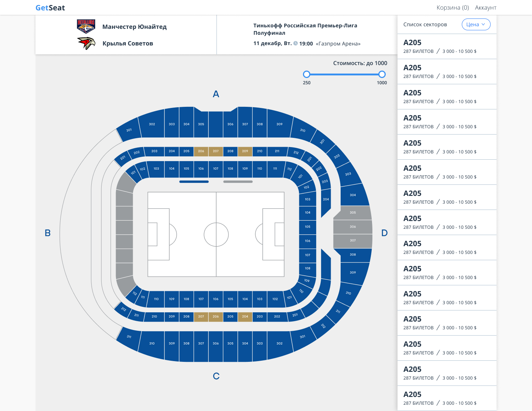Open the Цена sorting dropdown
532x411 pixels.
click(x=476, y=24)
